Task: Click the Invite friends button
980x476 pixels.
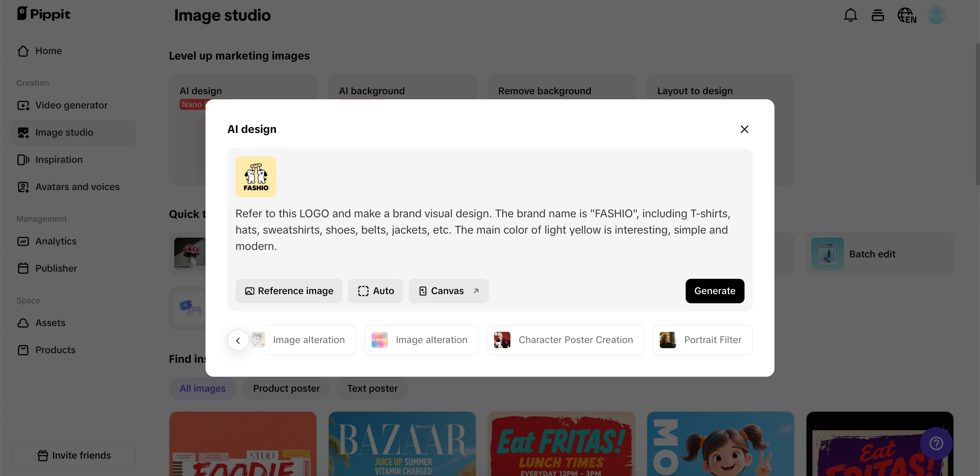Action: (x=73, y=455)
